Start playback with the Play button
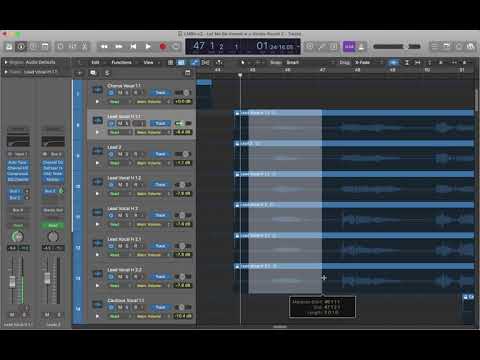The image size is (480, 360). (x=148, y=47)
